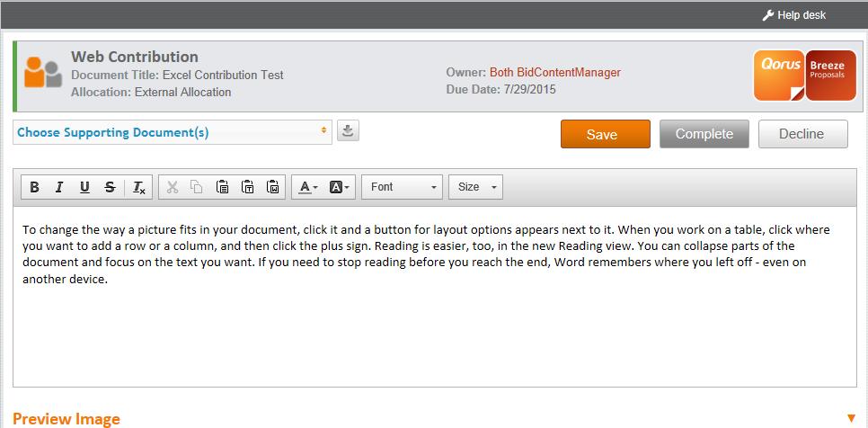The width and height of the screenshot is (868, 428).
Task: Open the background color picker
Action: 340,187
